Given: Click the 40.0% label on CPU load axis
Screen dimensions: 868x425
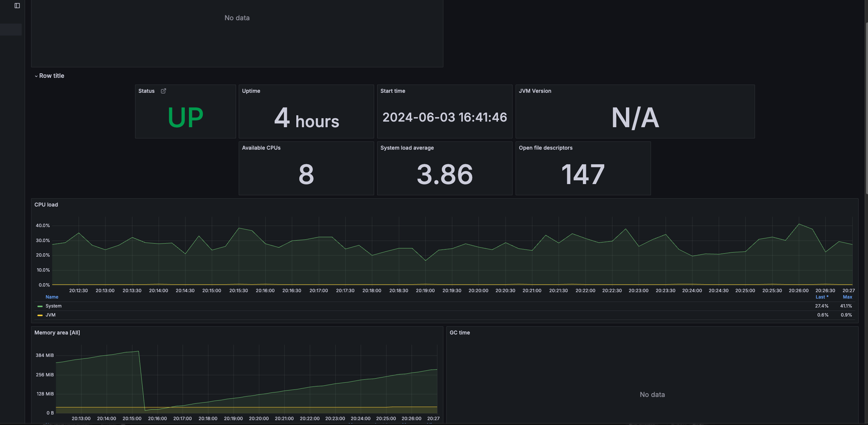Looking at the screenshot, I should pyautogui.click(x=43, y=226).
